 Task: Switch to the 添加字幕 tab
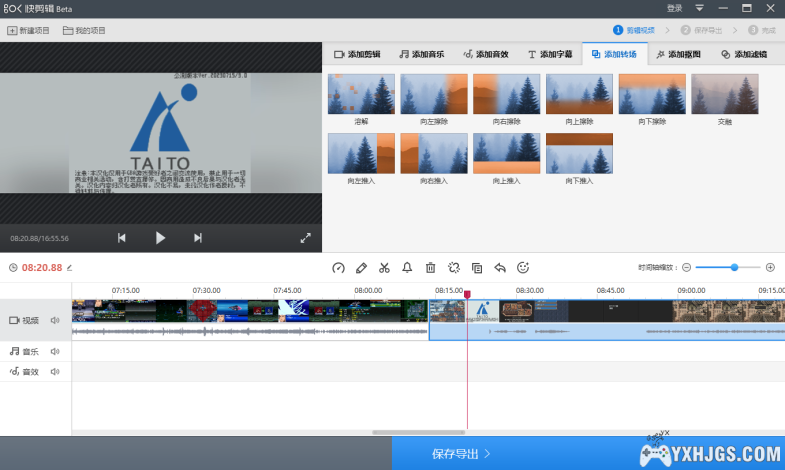[550, 54]
